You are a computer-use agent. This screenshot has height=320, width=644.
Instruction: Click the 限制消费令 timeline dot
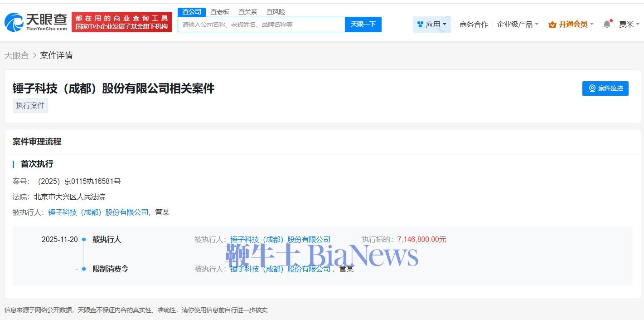pyautogui.click(x=84, y=269)
